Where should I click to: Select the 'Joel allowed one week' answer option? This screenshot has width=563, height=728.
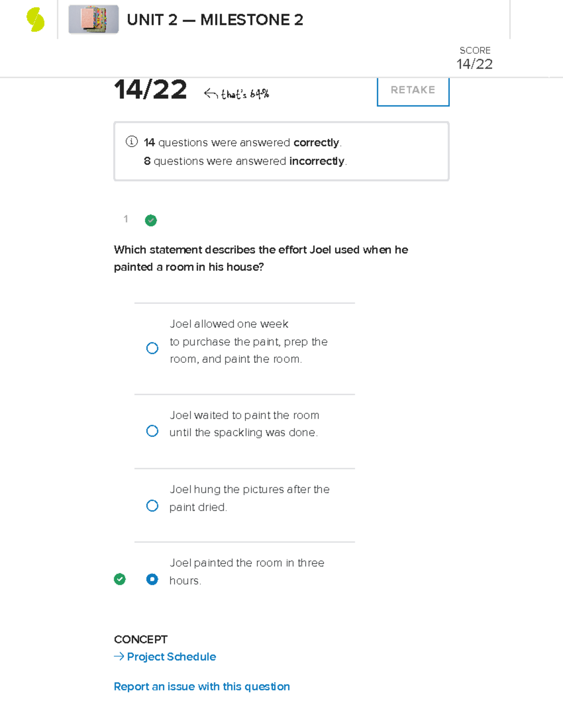point(152,348)
